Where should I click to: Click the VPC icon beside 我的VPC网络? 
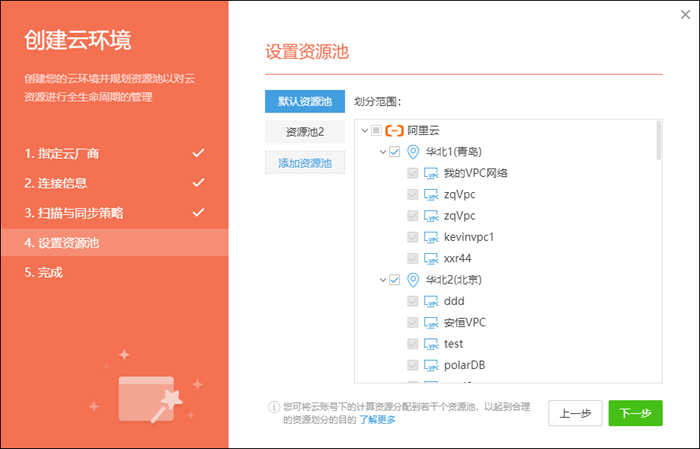click(432, 173)
